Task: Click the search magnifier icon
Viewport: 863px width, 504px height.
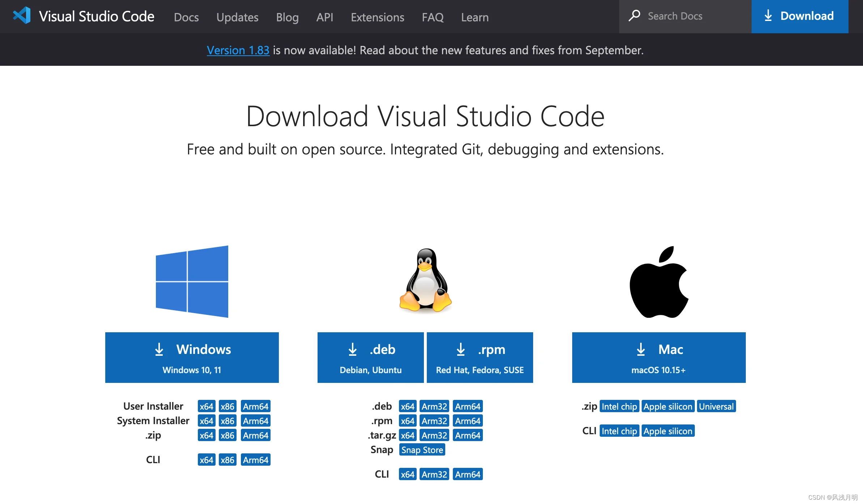Action: 634,16
